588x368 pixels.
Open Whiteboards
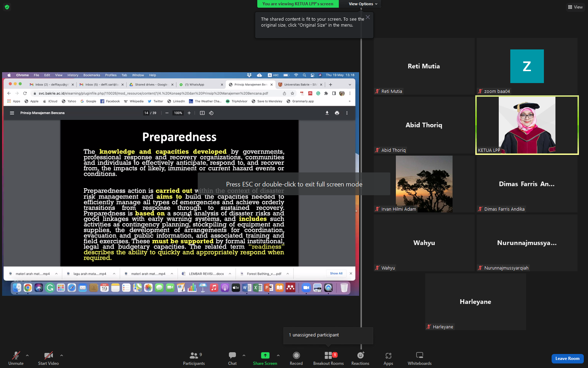point(419,359)
